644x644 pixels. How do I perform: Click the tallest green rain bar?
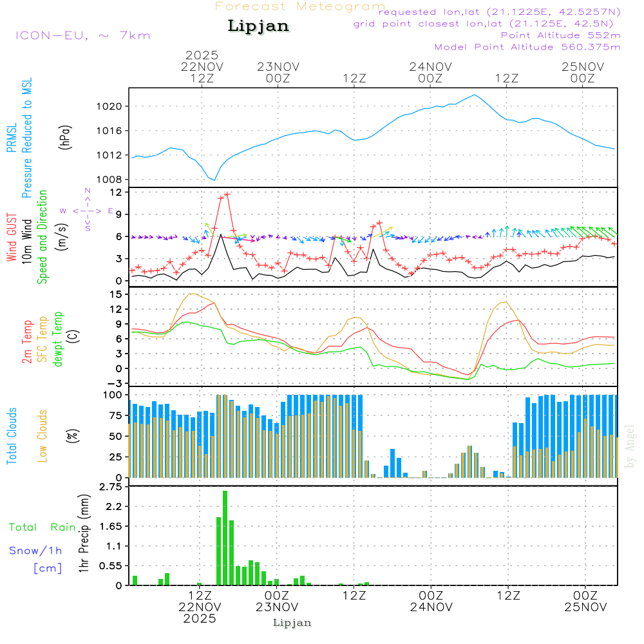[225, 538]
